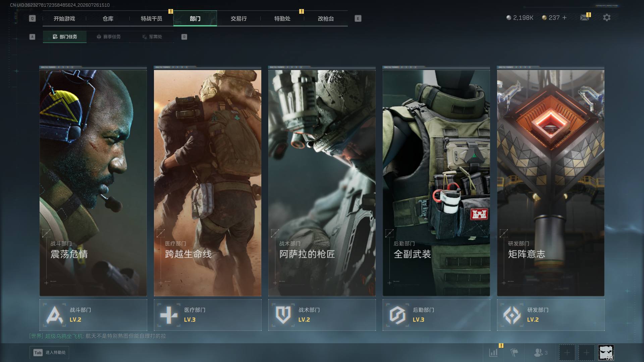This screenshot has height=362, width=644.
Task: Switch to the 仓库 tab
Action: [x=108, y=18]
